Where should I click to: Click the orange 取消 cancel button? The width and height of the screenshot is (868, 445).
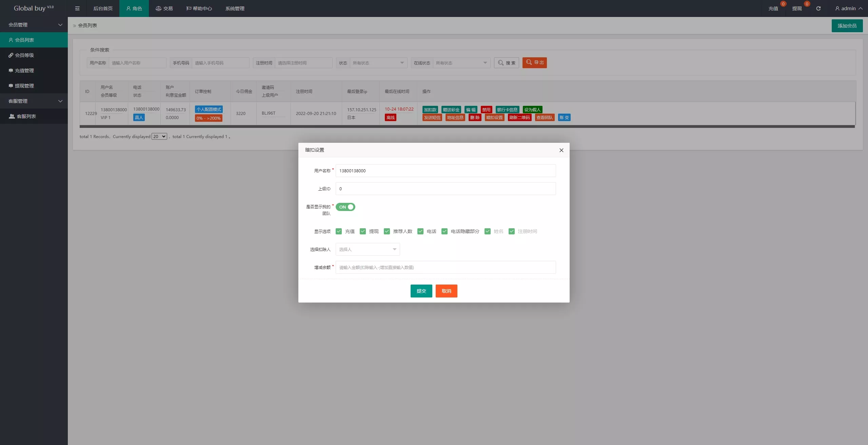pyautogui.click(x=446, y=291)
